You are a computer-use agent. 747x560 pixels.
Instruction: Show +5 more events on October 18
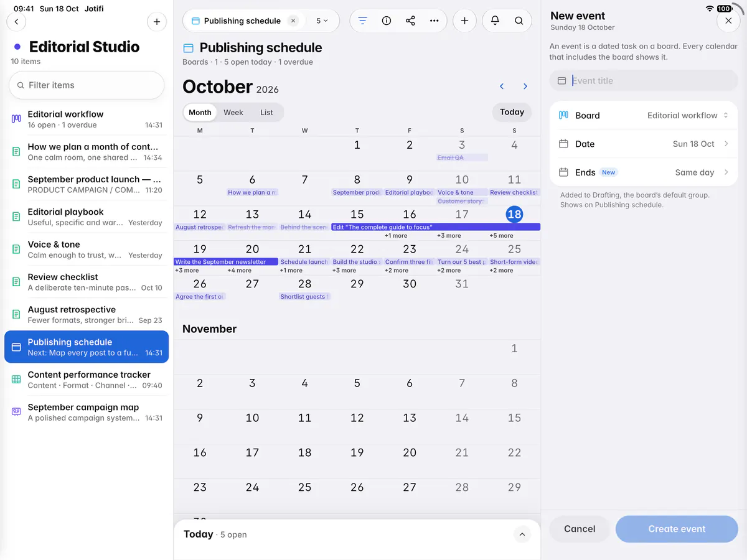click(x=501, y=236)
